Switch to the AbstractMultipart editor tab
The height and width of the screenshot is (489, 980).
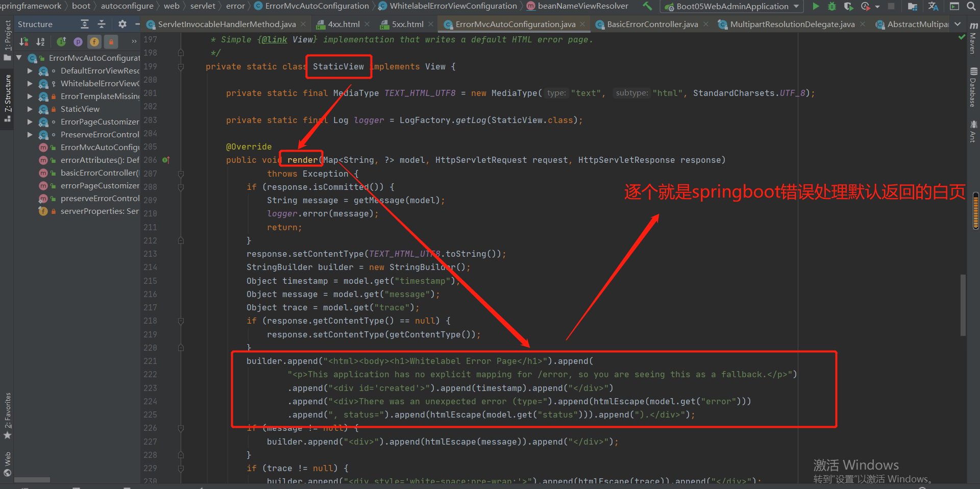pyautogui.click(x=912, y=24)
